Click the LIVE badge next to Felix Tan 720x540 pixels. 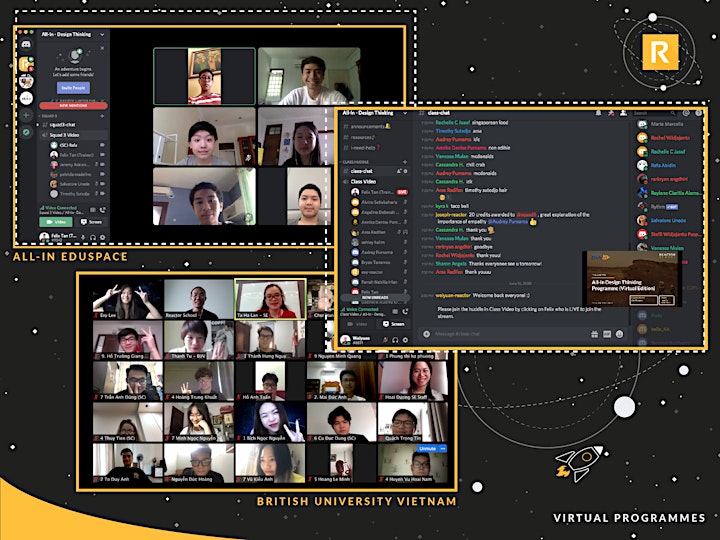[x=402, y=192]
